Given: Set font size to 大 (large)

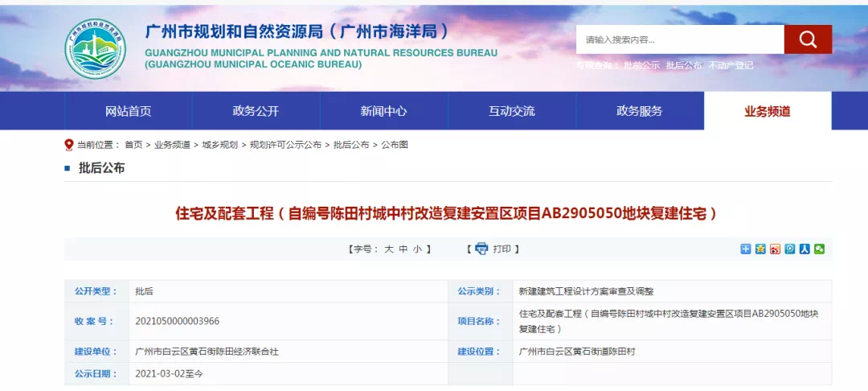Looking at the screenshot, I should point(389,249).
